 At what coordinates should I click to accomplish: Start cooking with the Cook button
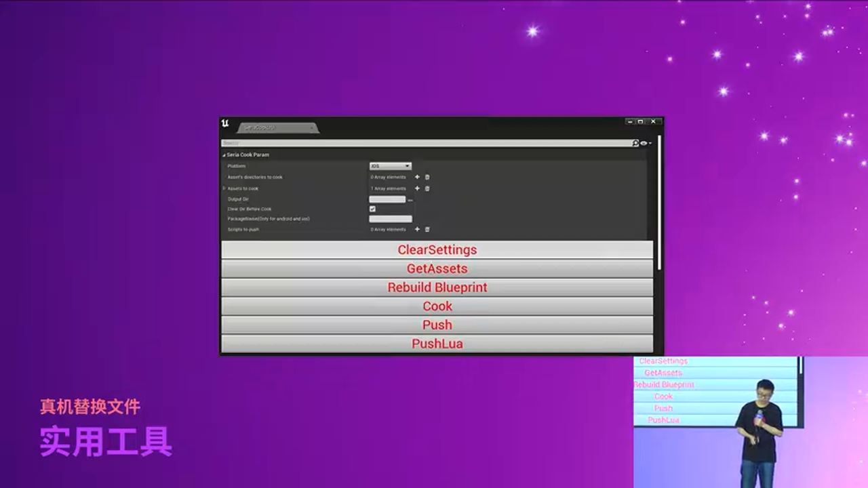(437, 306)
